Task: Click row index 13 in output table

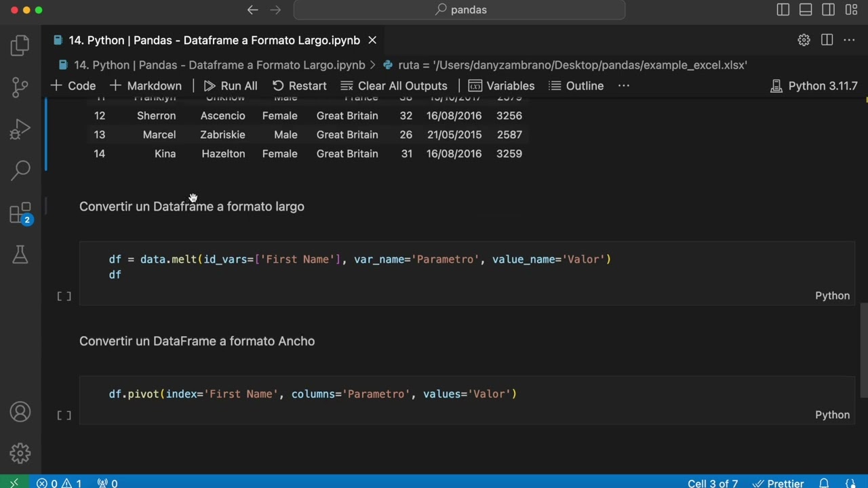Action: pyautogui.click(x=99, y=135)
